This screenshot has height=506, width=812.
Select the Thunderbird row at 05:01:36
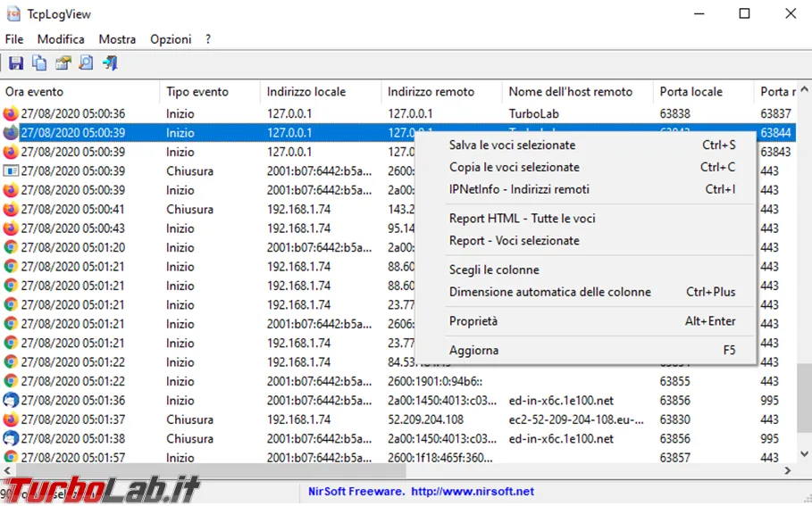coord(398,401)
